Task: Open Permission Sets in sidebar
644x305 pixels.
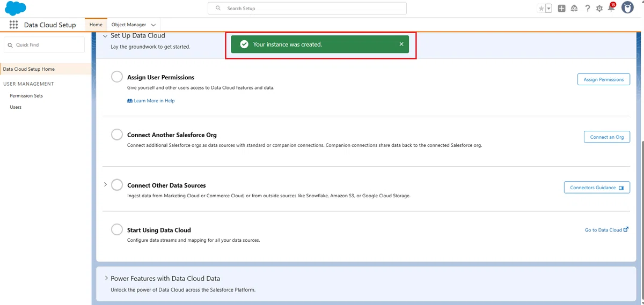Action: pyautogui.click(x=26, y=95)
